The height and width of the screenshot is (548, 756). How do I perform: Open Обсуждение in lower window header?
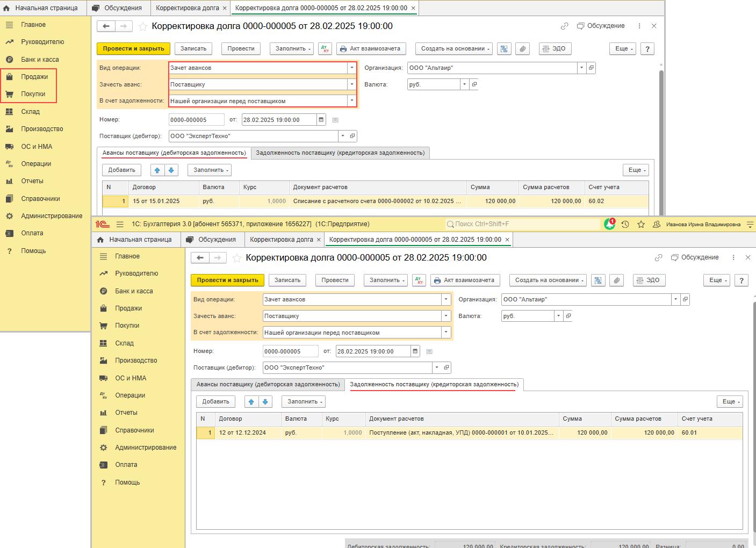pyautogui.click(x=694, y=257)
